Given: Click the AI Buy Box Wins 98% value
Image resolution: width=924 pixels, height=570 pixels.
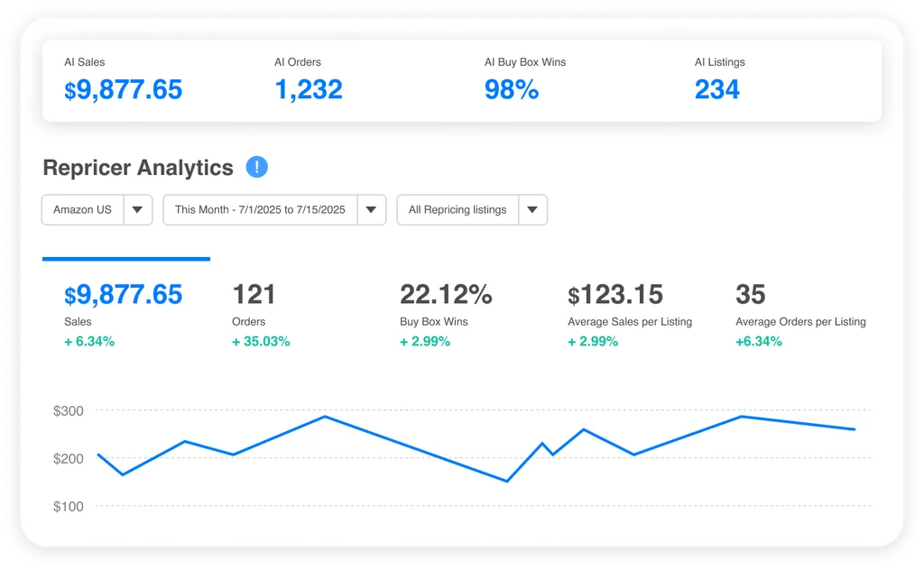Looking at the screenshot, I should tap(512, 89).
